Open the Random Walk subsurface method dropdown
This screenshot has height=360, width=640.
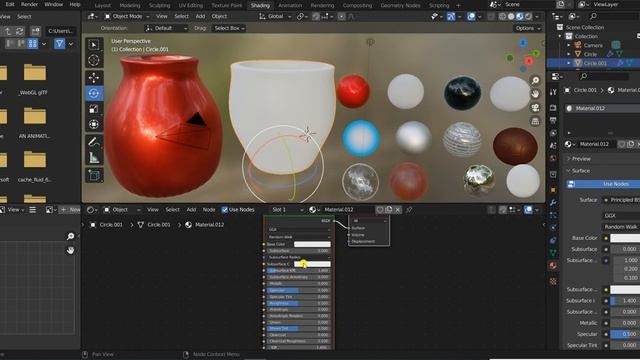point(622,227)
